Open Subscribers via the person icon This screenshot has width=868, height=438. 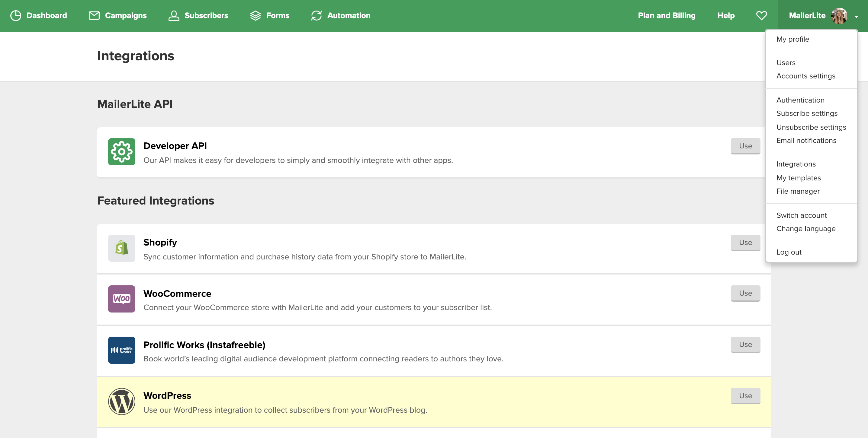[x=174, y=15]
